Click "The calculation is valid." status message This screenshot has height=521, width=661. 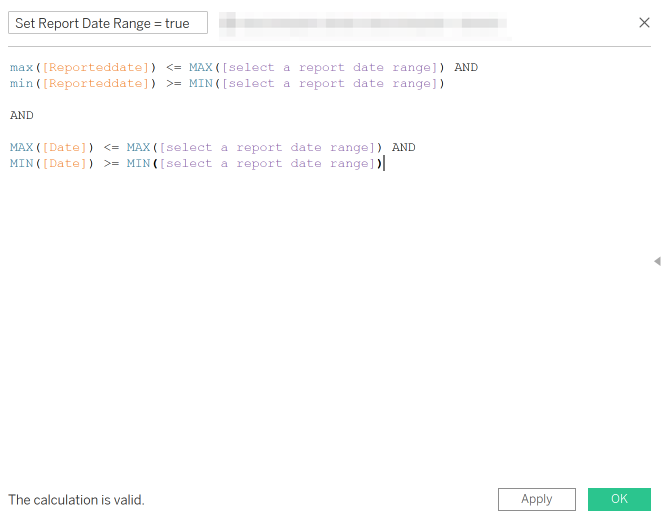tap(76, 499)
